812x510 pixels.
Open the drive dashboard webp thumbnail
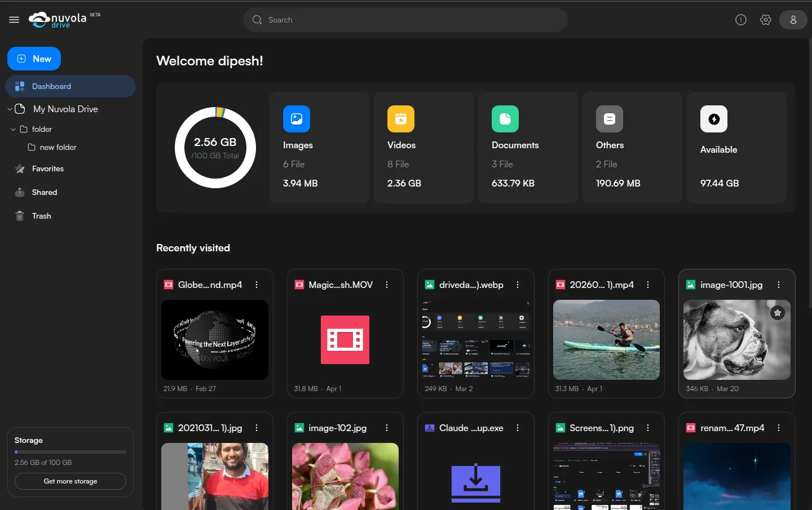476,340
